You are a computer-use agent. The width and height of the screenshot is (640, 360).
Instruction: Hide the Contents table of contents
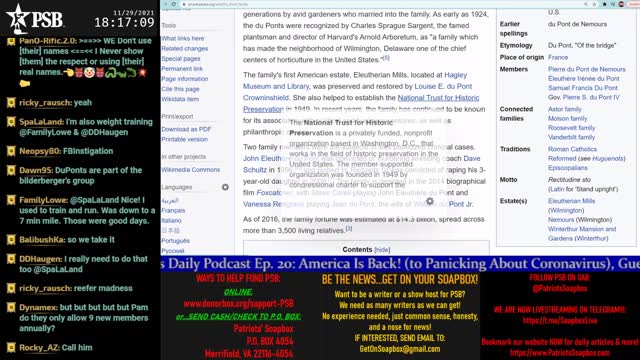(382, 250)
